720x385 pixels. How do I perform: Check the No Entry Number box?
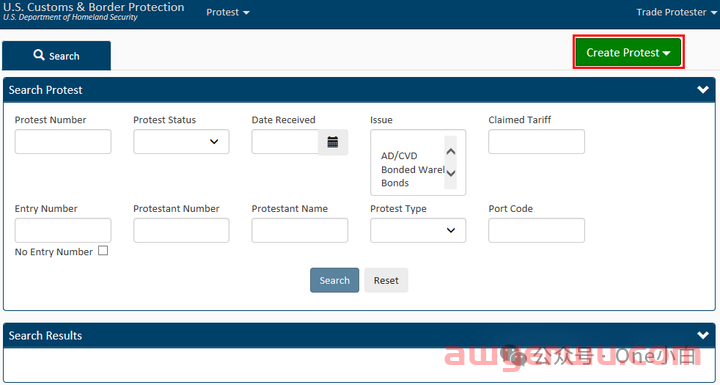[x=103, y=251]
